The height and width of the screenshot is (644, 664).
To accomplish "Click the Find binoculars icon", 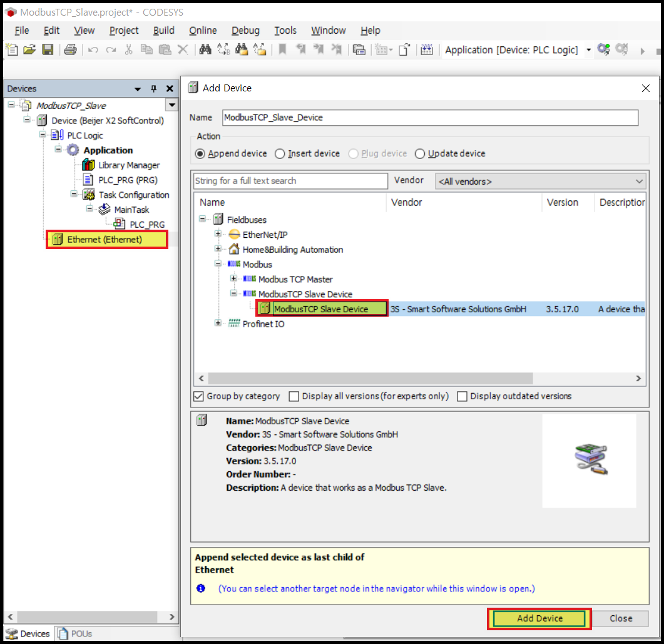I will pyautogui.click(x=205, y=49).
